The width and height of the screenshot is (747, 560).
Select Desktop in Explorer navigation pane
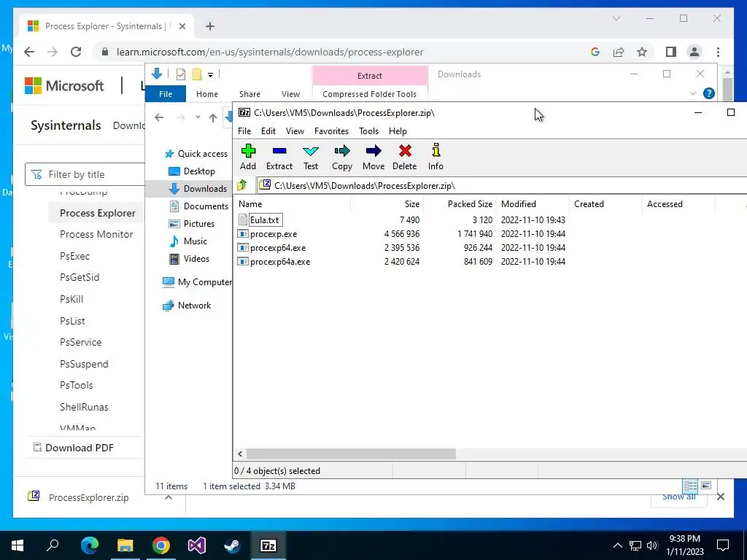point(192,171)
